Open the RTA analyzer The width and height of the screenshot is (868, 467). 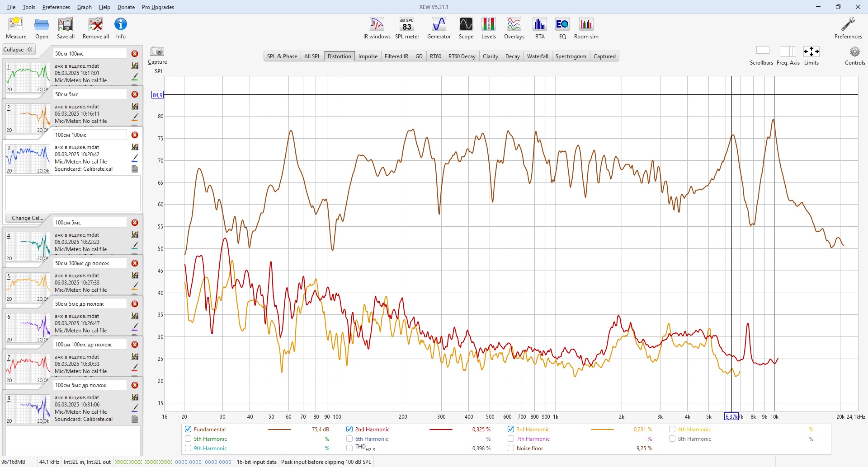tap(540, 28)
